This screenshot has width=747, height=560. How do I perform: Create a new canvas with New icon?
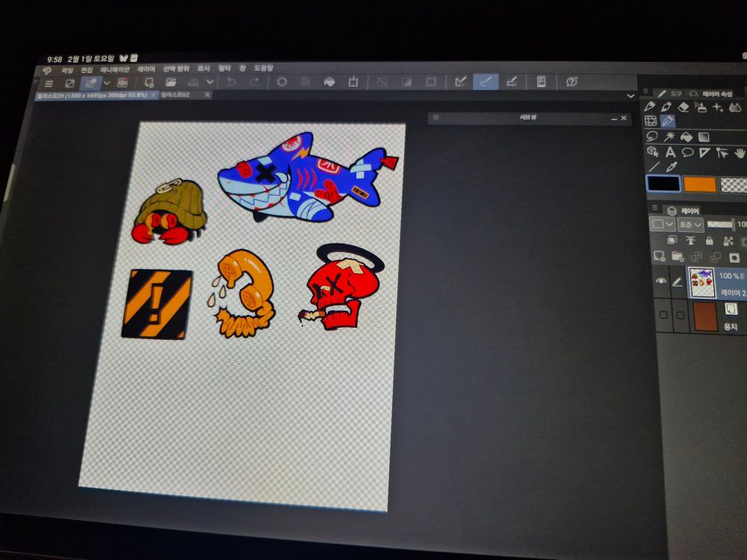pos(149,83)
